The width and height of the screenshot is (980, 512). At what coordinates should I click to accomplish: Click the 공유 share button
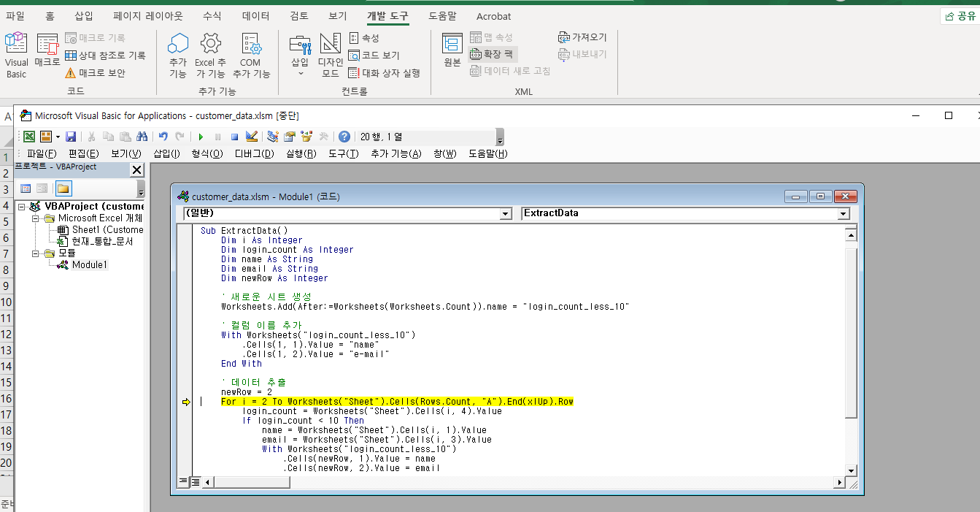(960, 16)
